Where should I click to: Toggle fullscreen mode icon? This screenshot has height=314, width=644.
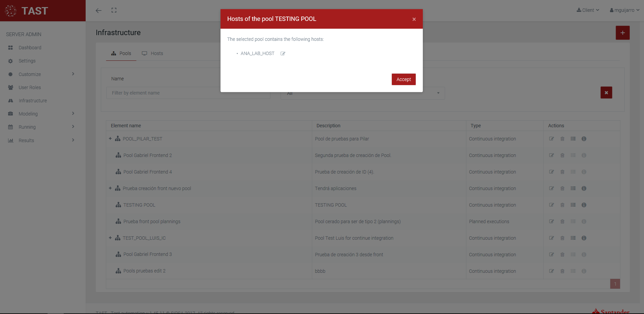pos(114,10)
